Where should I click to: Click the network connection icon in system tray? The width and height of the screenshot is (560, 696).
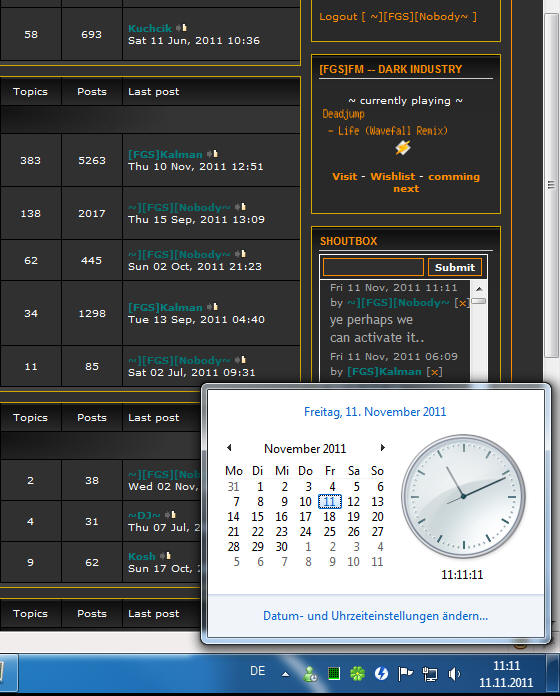[x=430, y=674]
